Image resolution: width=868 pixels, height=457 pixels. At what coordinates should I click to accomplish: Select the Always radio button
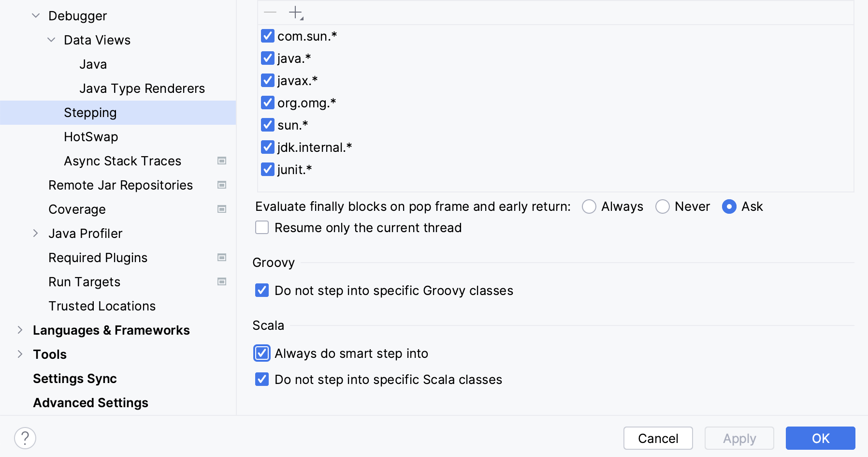tap(589, 207)
